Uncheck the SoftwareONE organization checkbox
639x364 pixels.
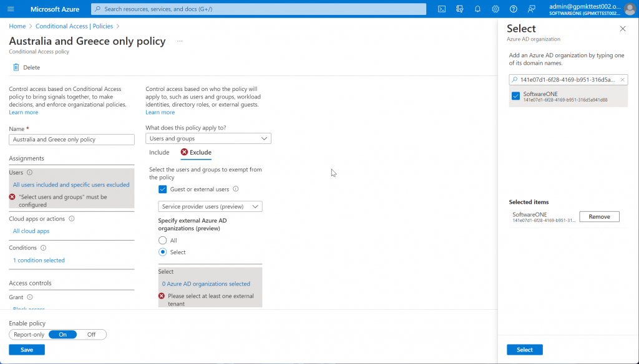515,96
